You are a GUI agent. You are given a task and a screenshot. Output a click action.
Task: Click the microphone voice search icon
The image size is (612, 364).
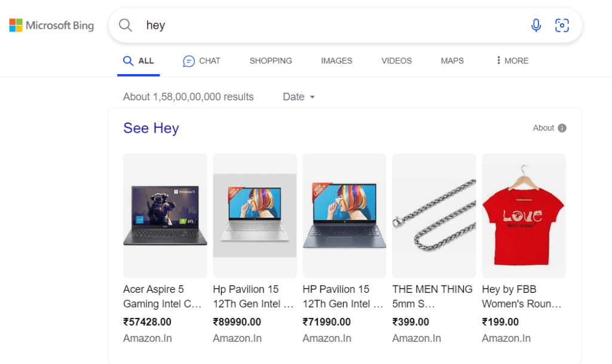[536, 25]
